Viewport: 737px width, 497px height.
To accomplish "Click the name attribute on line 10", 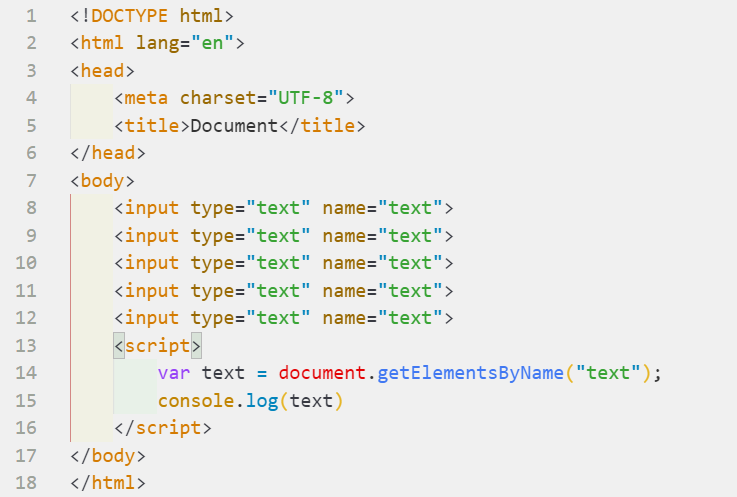I will tap(344, 263).
